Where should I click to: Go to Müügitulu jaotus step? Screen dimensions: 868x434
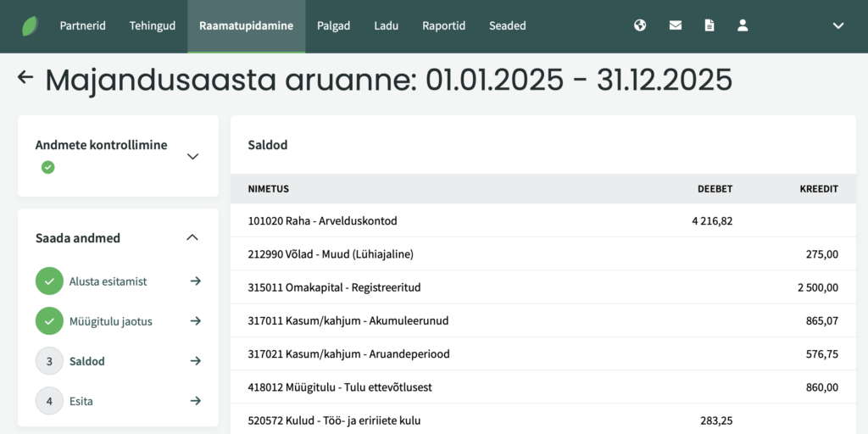111,321
